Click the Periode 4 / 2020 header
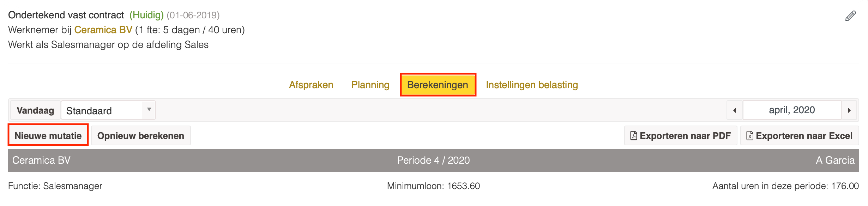The image size is (868, 206). [x=433, y=160]
